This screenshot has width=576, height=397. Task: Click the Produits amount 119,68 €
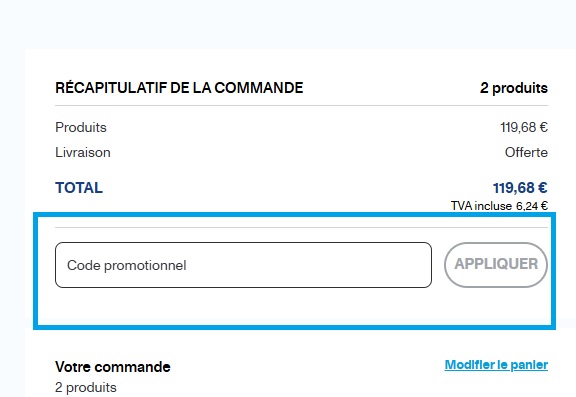(524, 127)
